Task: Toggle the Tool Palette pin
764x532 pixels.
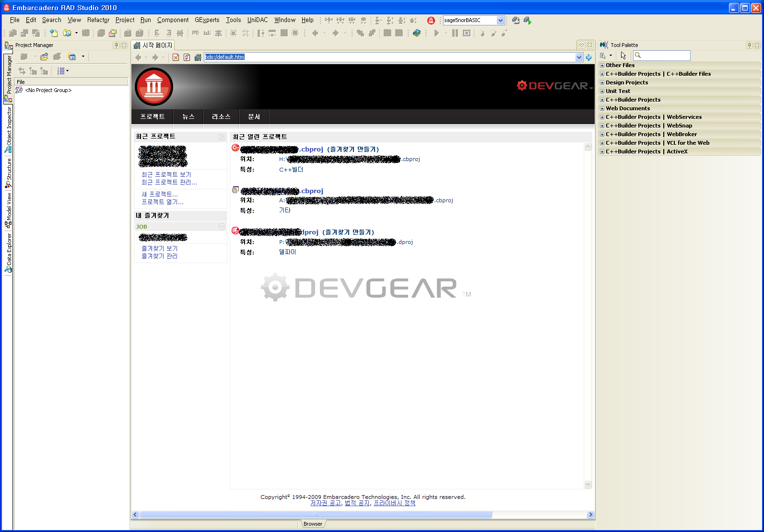Action: pos(749,45)
